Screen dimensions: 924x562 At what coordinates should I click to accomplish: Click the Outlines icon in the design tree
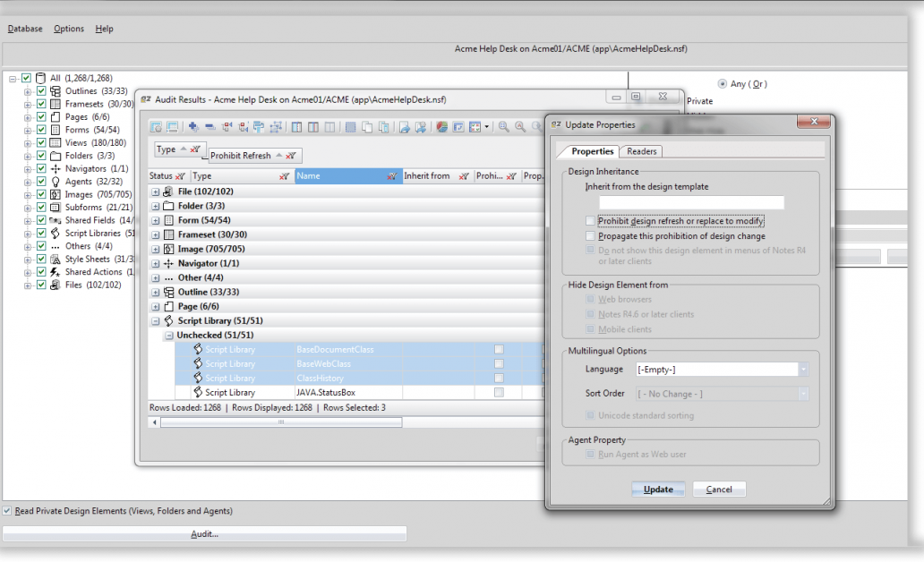point(56,91)
